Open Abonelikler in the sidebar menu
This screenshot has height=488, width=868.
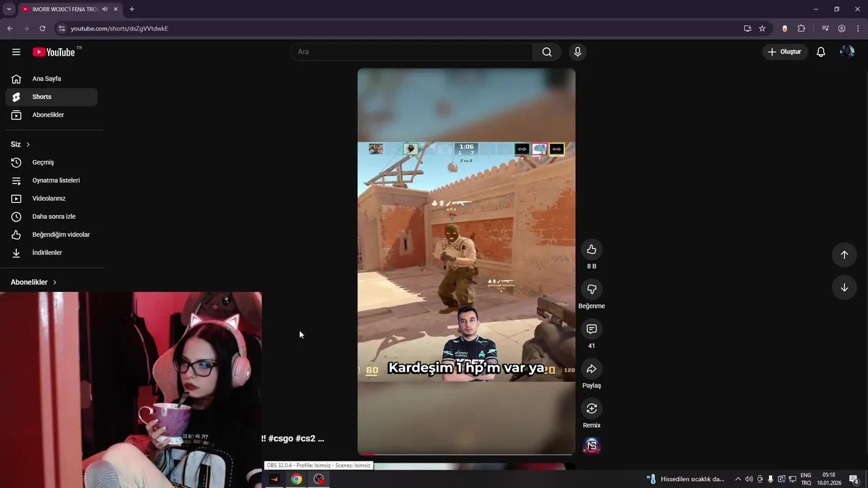52,115
